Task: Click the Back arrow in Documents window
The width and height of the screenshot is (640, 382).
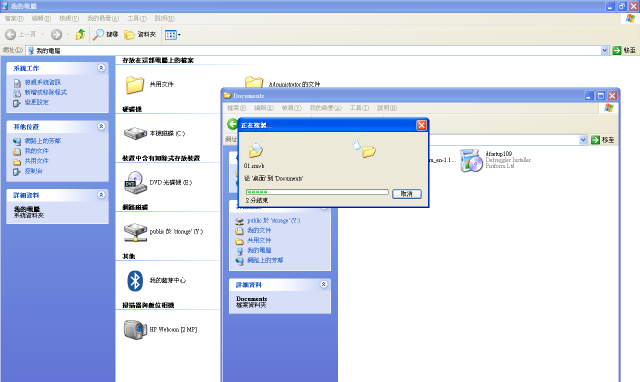Action: tap(233, 124)
